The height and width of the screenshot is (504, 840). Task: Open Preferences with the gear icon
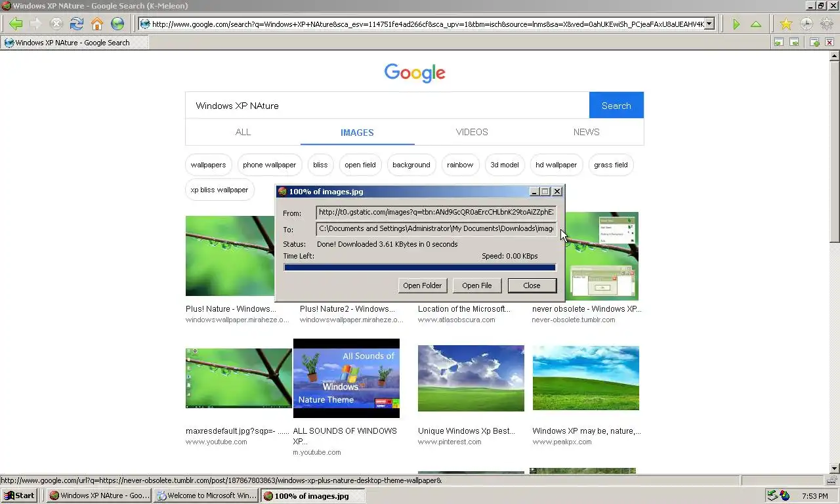(826, 24)
